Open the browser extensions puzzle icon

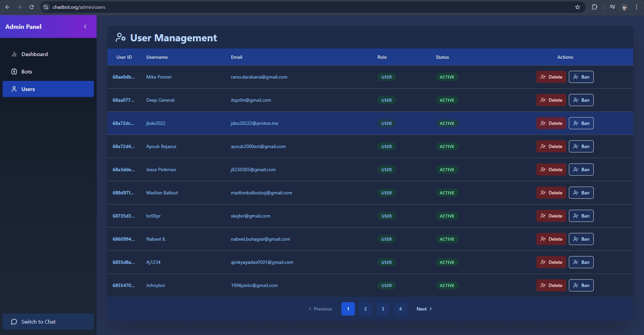[x=594, y=7]
